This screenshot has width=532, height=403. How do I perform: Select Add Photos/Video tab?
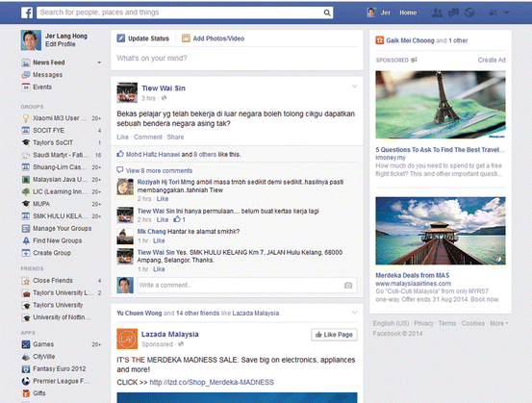213,38
